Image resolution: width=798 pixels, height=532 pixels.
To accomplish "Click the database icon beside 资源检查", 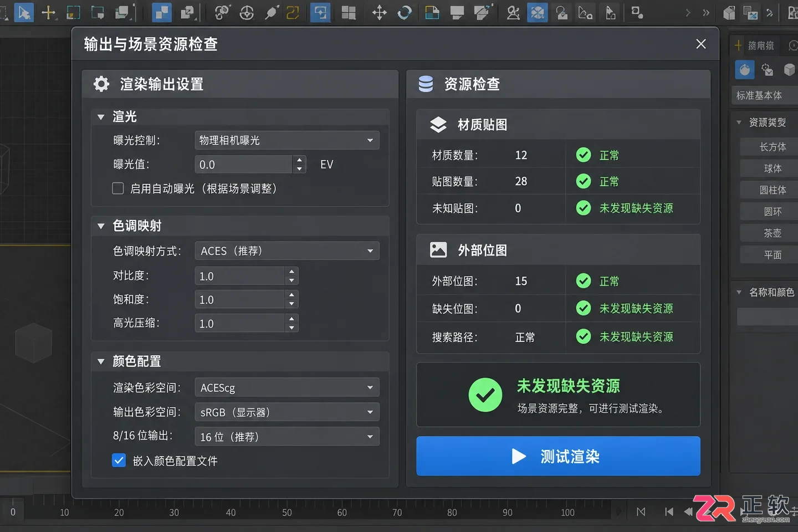I will (426, 84).
